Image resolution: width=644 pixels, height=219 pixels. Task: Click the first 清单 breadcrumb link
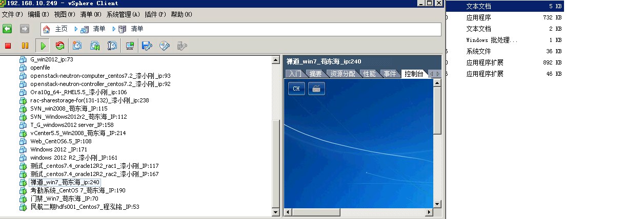99,29
